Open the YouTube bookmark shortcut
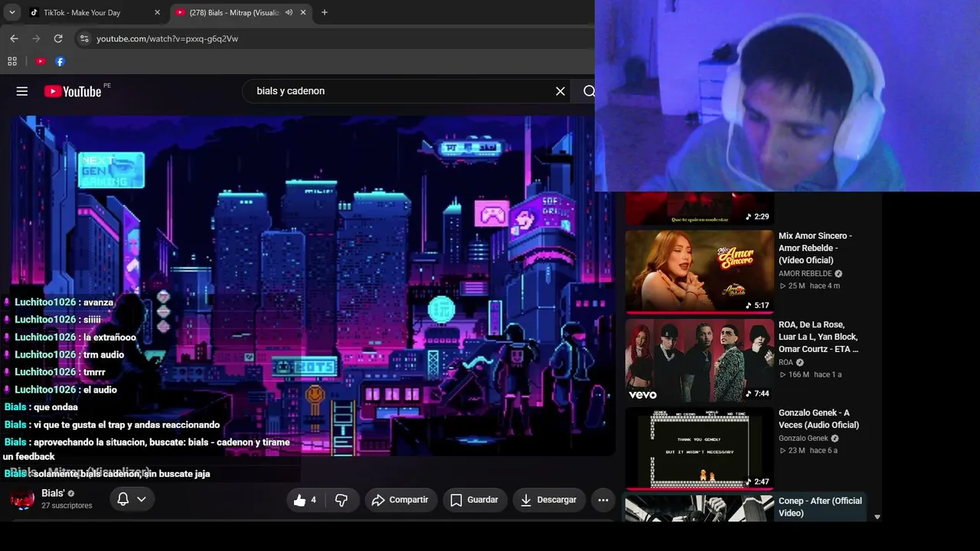 [41, 61]
